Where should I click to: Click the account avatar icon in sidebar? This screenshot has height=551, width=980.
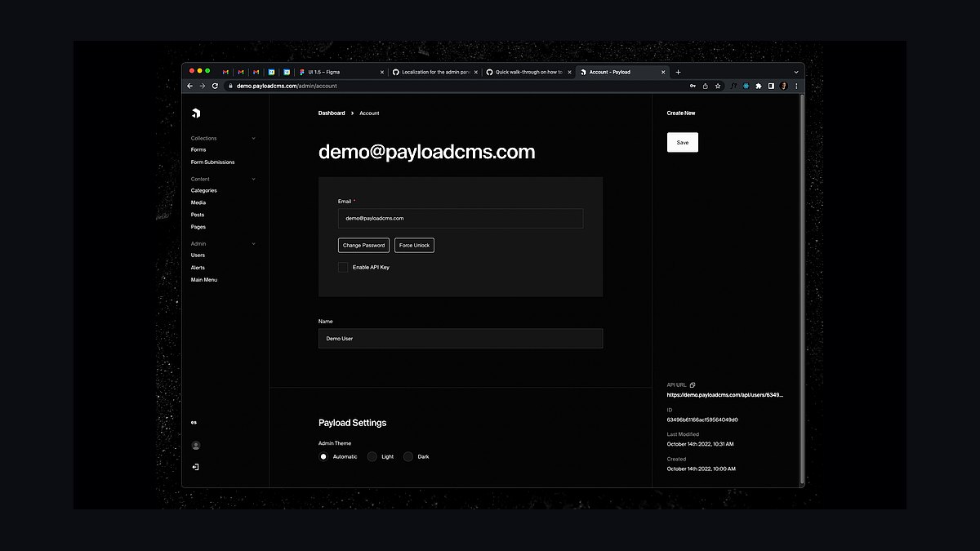[196, 446]
